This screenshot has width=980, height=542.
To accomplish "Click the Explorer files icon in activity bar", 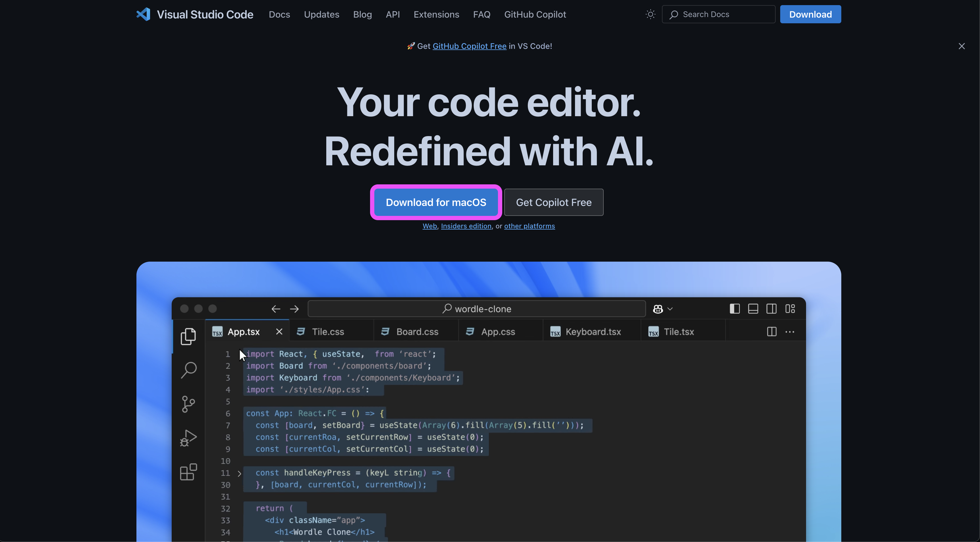I will 188,336.
